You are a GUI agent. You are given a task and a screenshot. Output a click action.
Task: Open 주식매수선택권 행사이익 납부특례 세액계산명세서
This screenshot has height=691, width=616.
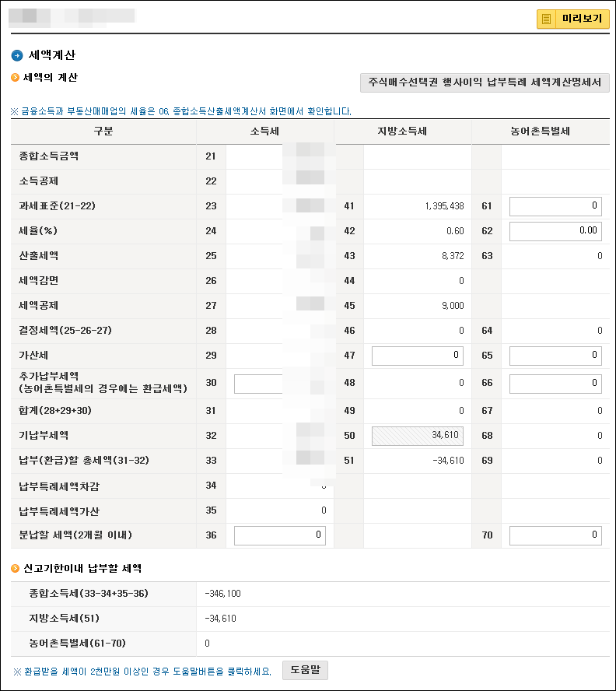tap(485, 82)
